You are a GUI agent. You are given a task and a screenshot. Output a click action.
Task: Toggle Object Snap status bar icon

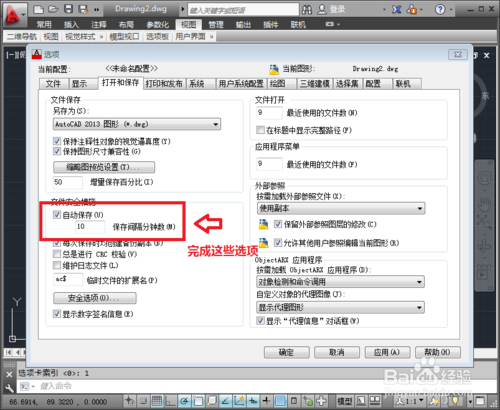pyautogui.click(x=198, y=400)
